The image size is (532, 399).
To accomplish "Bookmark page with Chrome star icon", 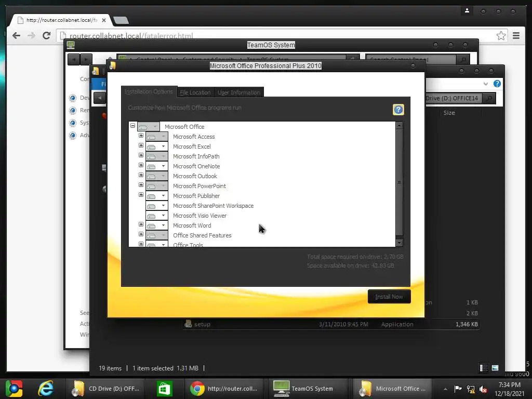I will coord(501,36).
